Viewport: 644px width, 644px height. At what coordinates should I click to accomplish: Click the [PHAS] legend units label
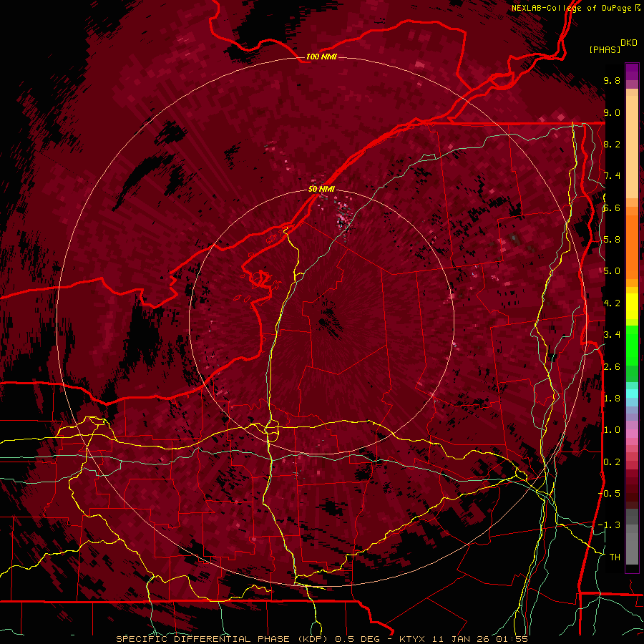(605, 49)
